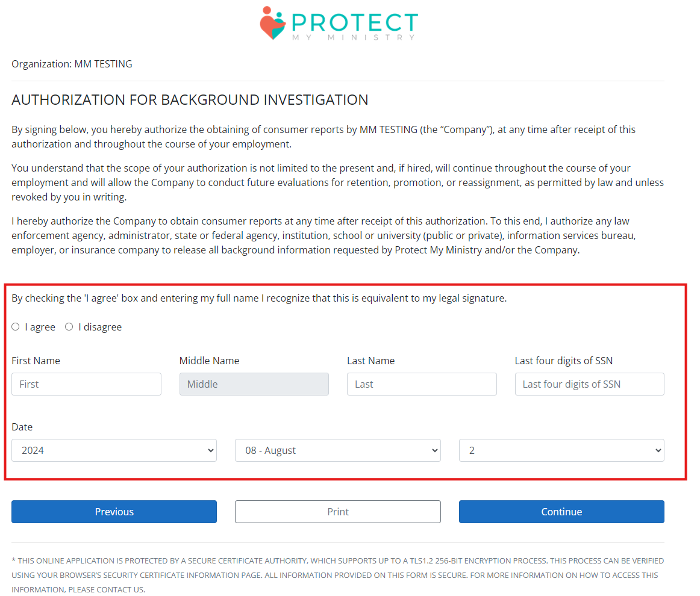This screenshot has width=700, height=596.
Task: Click the 'Last four digits of SSN' label
Action: [x=563, y=361]
